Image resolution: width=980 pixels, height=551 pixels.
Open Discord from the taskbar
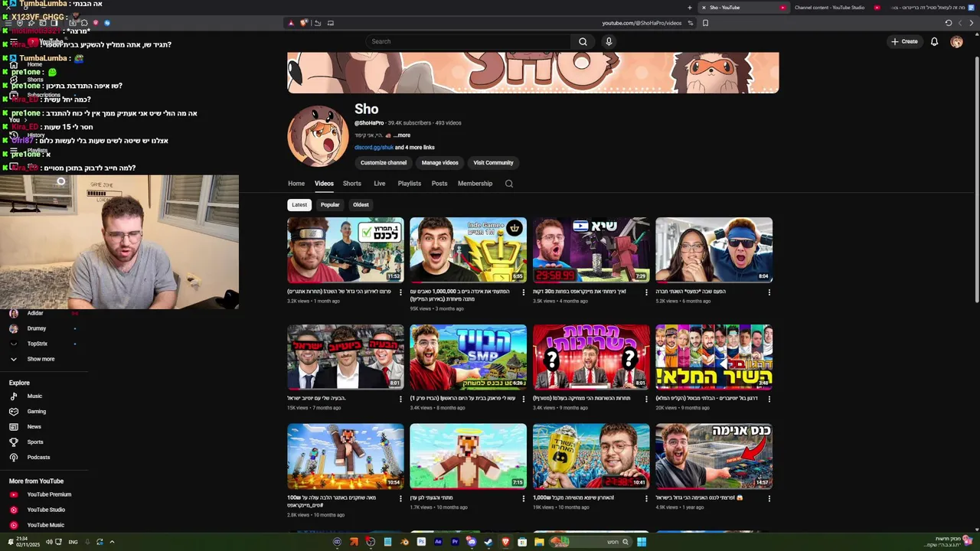[472, 542]
